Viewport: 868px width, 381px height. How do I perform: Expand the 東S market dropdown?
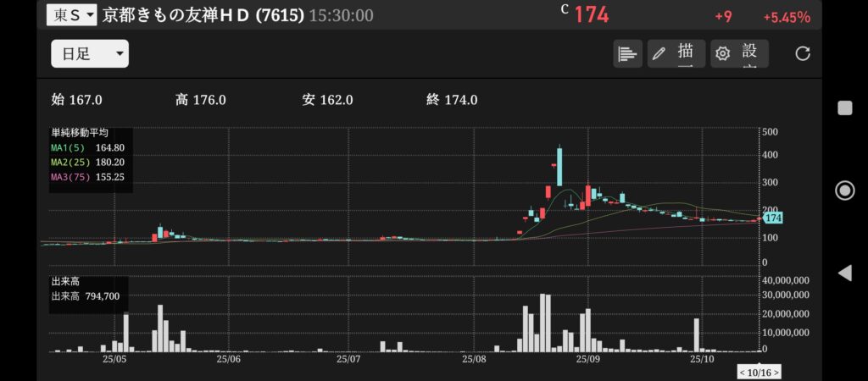[x=71, y=15]
